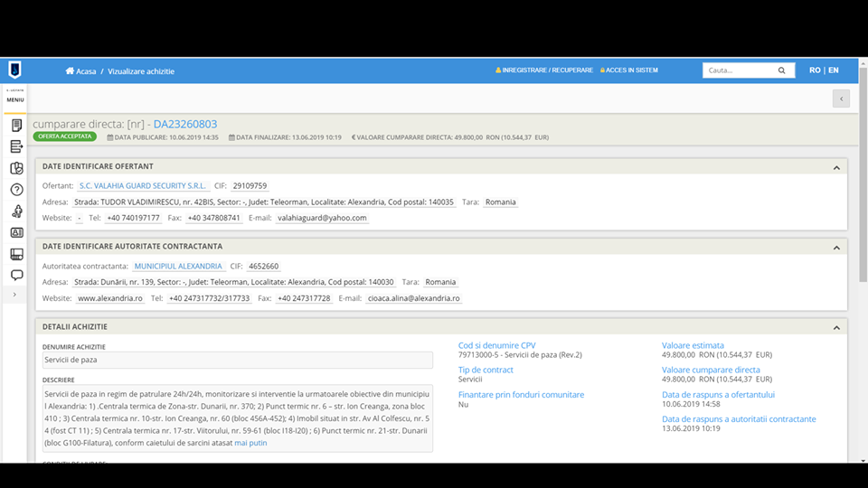Open the MENIU sidebar tab
Screen dimensions: 868x488
pyautogui.click(x=15, y=99)
